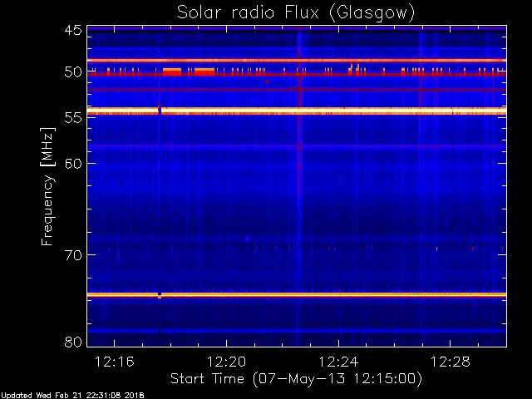Click the 60 frequency tick label
The height and width of the screenshot is (399, 532).
[73, 163]
